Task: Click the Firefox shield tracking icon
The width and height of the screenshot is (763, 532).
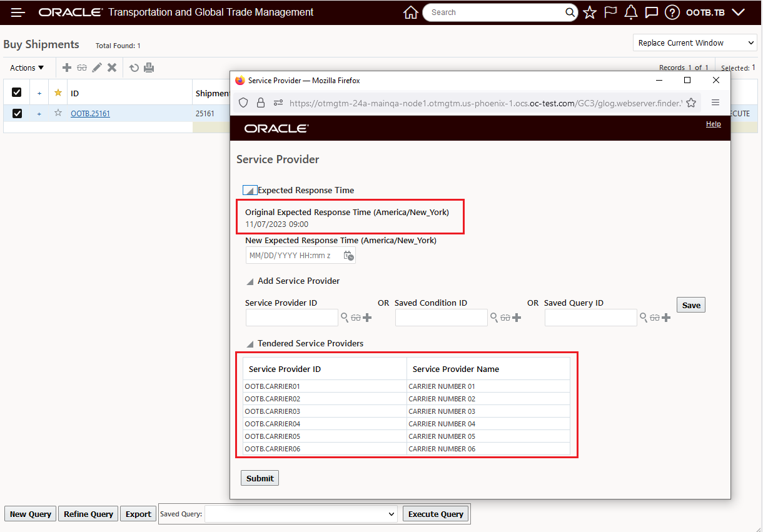Action: [244, 103]
